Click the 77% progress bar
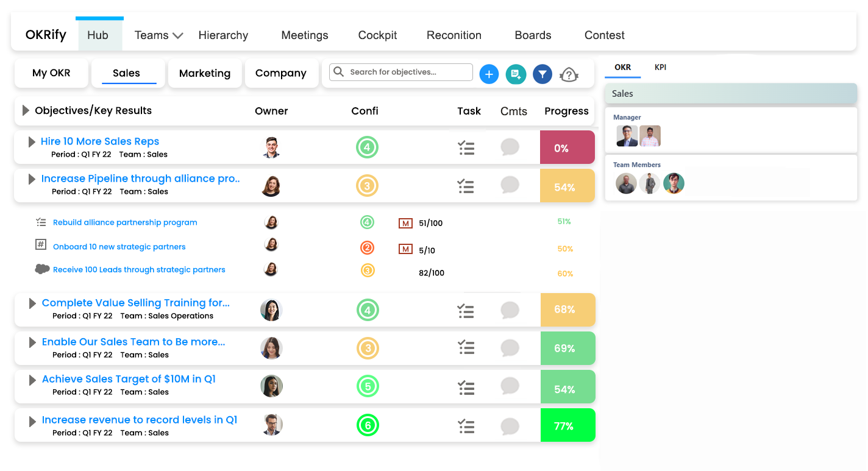This screenshot has width=868, height=471. (x=567, y=425)
